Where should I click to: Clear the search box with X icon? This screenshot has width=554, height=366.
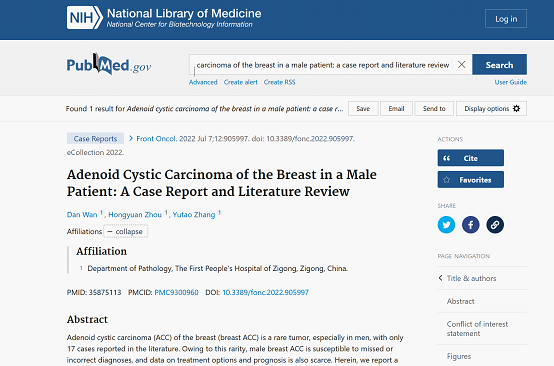click(x=461, y=65)
